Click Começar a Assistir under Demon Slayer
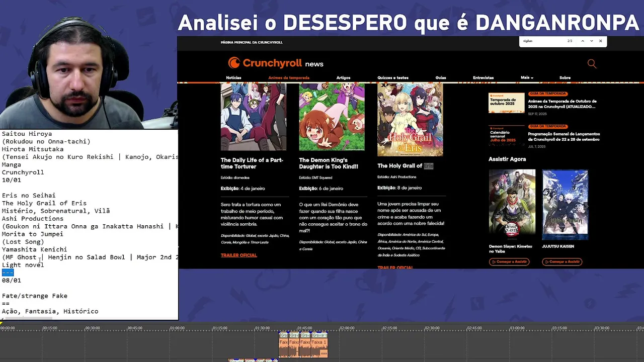 509,261
